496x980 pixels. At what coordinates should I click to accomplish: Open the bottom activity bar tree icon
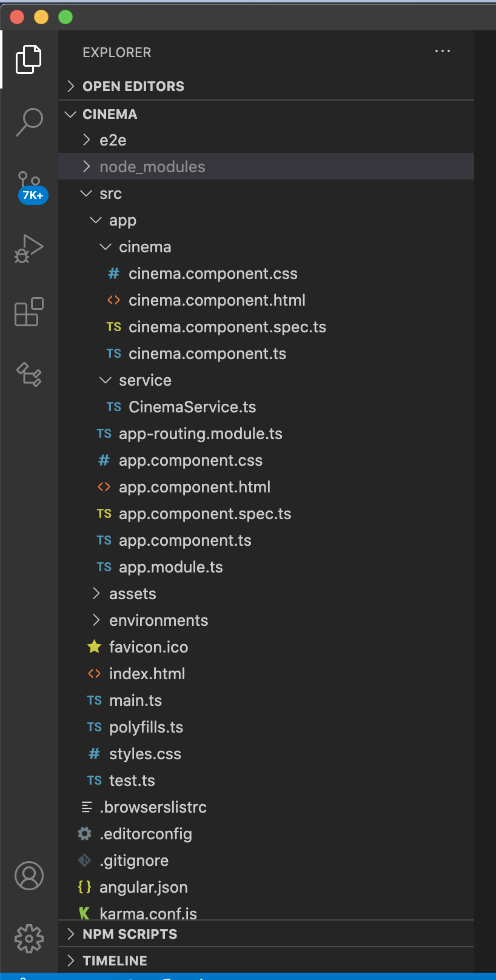(x=28, y=374)
